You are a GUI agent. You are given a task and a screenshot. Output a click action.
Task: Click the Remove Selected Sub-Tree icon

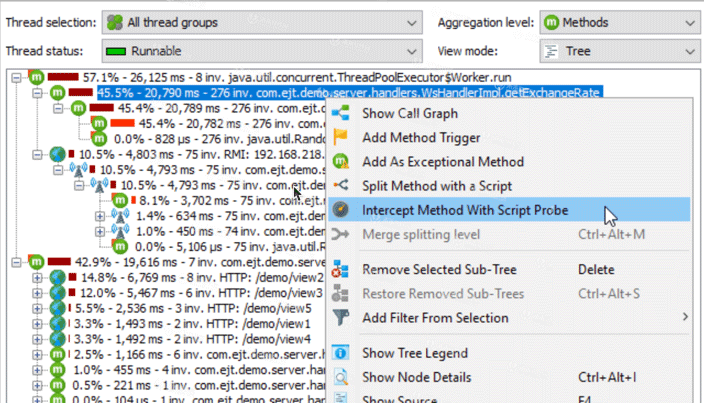coord(342,269)
